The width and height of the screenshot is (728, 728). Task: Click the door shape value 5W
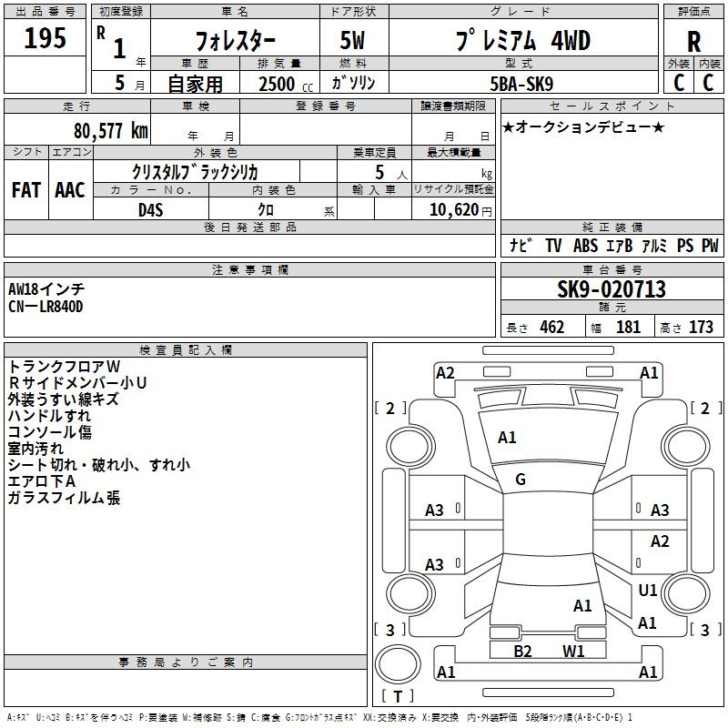coord(352,40)
